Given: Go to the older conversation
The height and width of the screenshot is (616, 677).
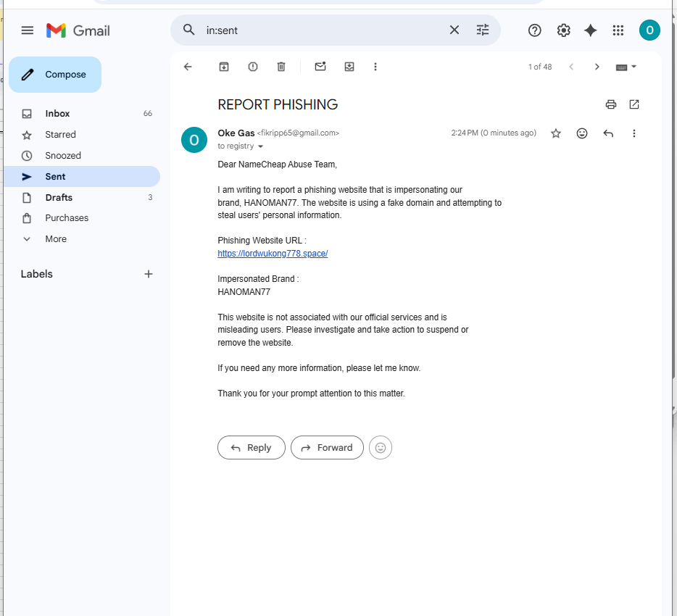Looking at the screenshot, I should [x=597, y=67].
